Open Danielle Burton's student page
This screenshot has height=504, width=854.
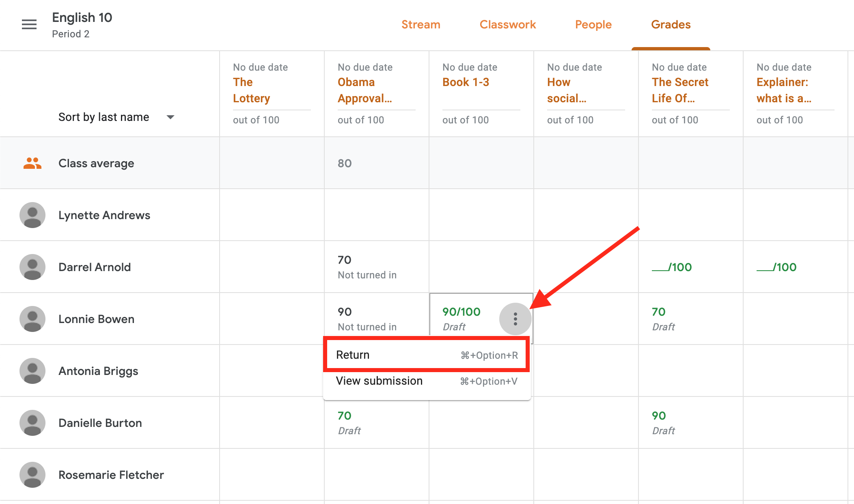(x=100, y=423)
